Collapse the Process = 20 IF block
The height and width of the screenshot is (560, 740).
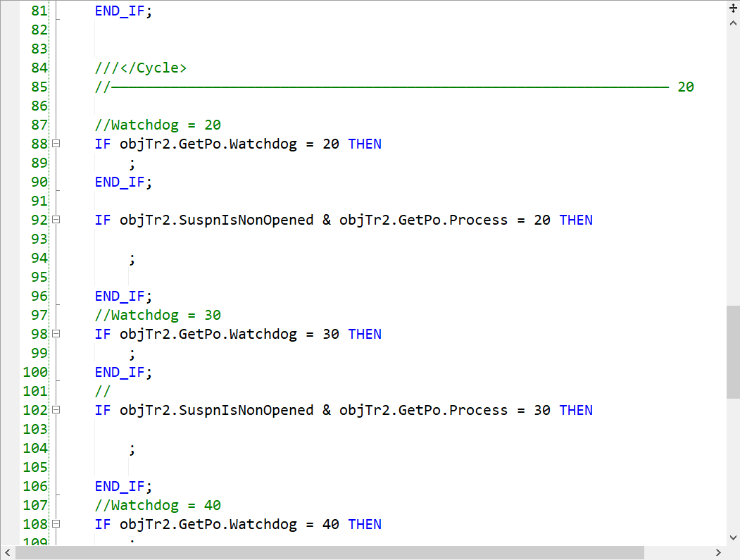[56, 220]
